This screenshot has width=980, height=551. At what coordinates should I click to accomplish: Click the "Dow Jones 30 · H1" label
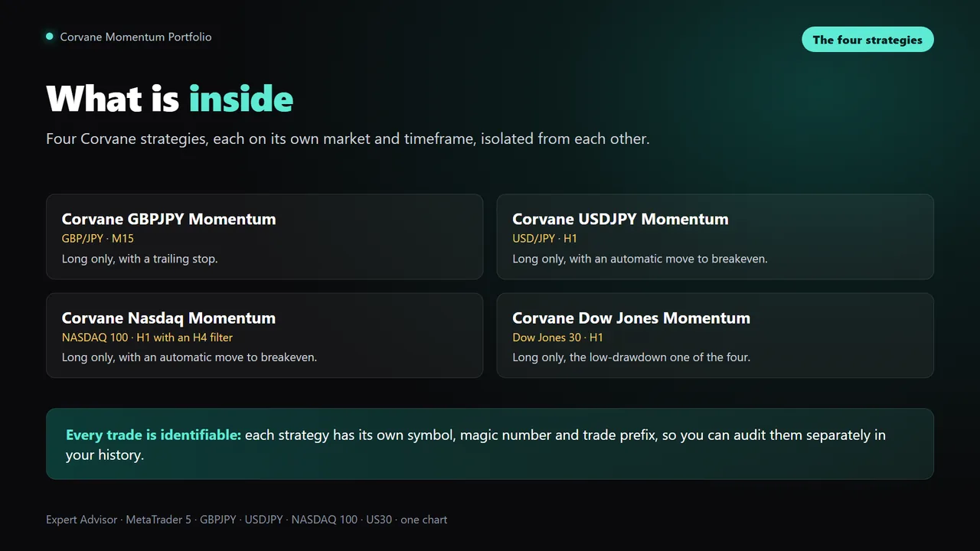tap(558, 337)
